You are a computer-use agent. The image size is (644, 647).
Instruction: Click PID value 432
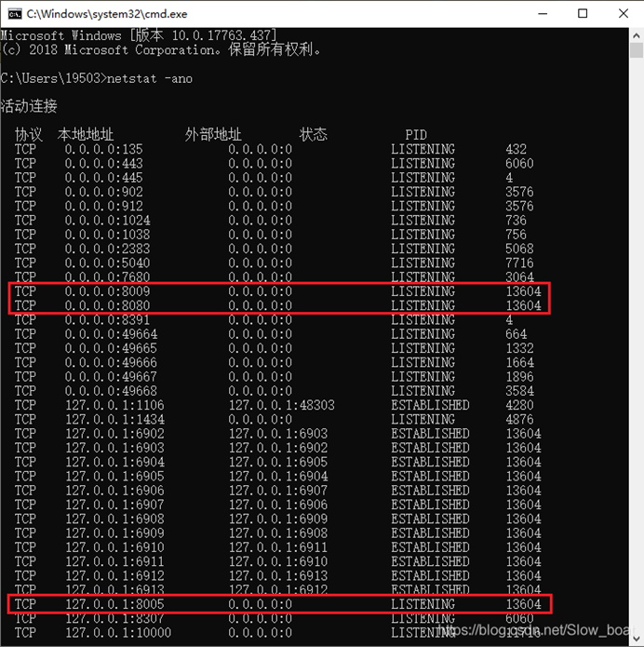(517, 149)
